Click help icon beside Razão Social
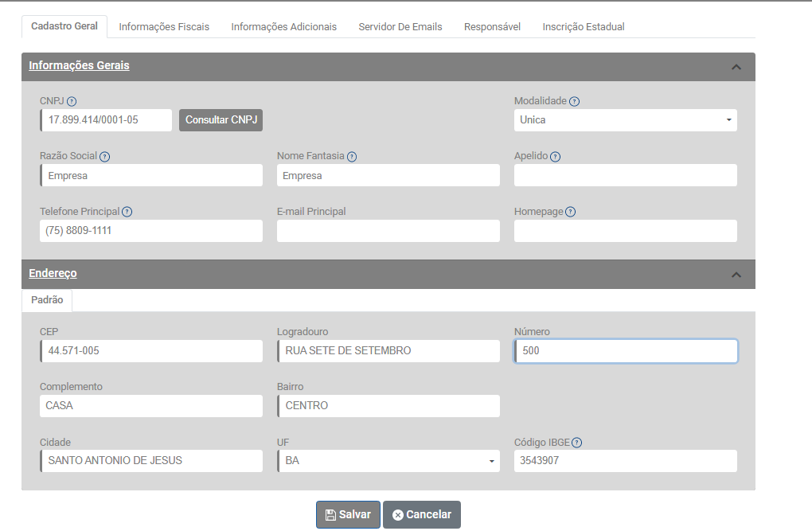 pyautogui.click(x=104, y=157)
